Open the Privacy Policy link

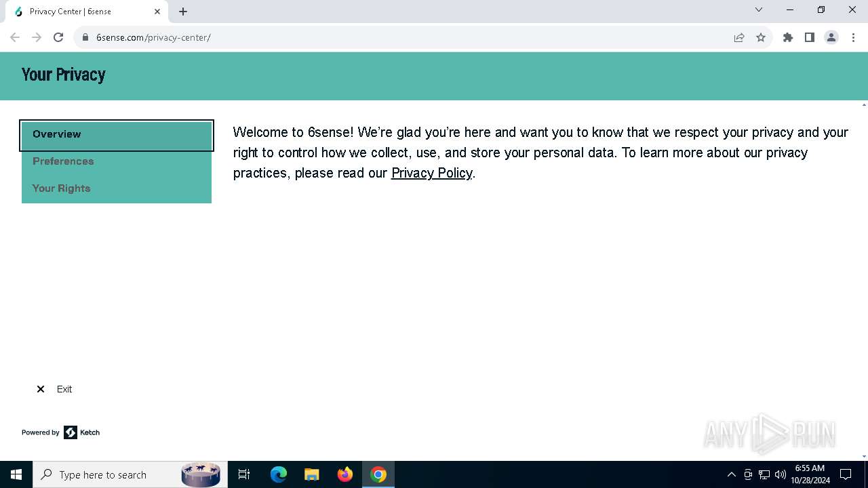(431, 173)
